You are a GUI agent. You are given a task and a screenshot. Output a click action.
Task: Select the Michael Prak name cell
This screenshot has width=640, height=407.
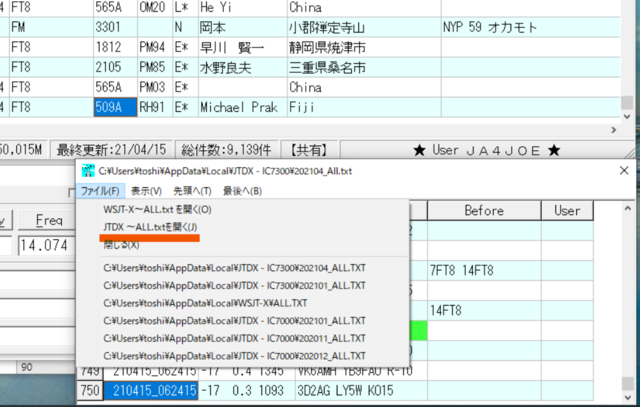click(x=242, y=107)
